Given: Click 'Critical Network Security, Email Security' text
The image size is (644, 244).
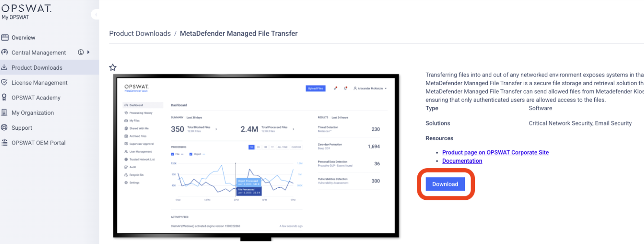Looking at the screenshot, I should (x=580, y=123).
